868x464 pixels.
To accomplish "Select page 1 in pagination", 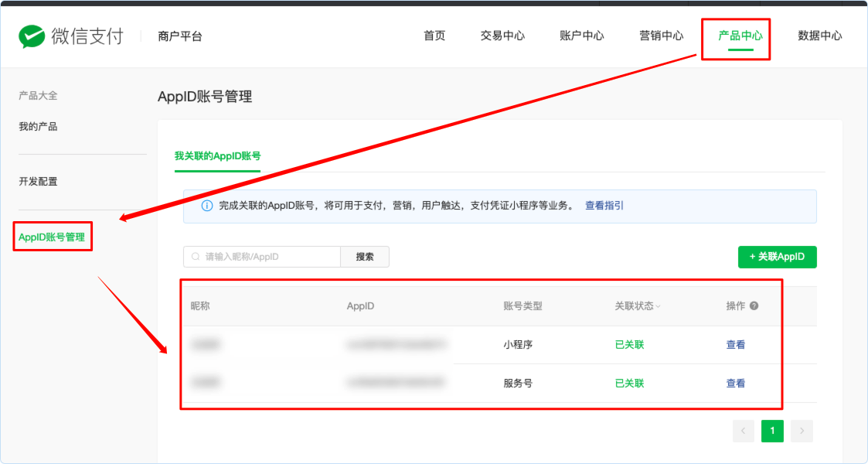I will 772,431.
